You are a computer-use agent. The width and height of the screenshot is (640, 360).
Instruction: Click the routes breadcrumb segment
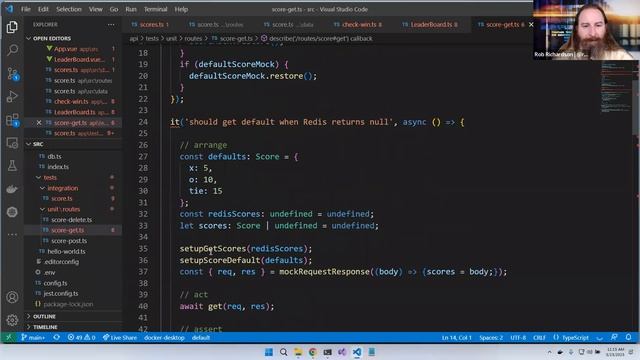[193, 38]
